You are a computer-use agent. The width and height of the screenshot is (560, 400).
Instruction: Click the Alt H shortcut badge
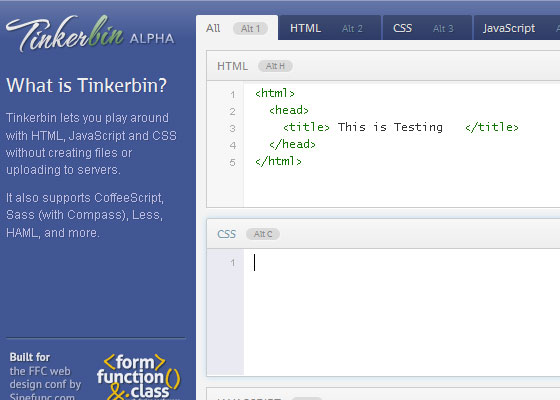pyautogui.click(x=275, y=66)
